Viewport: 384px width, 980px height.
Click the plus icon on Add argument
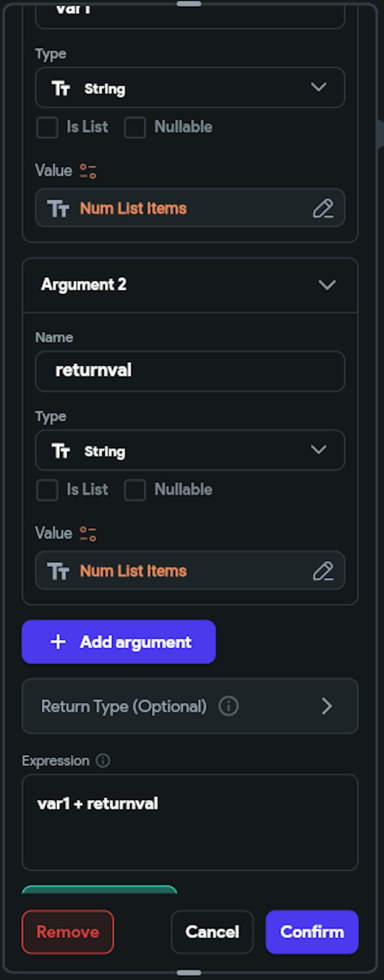[x=58, y=642]
